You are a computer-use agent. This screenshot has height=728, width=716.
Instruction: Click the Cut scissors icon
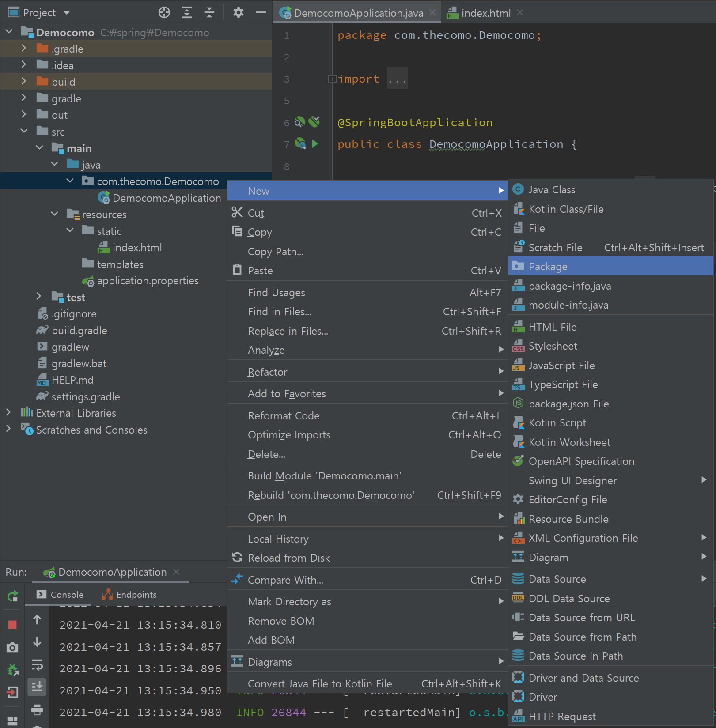pos(237,212)
